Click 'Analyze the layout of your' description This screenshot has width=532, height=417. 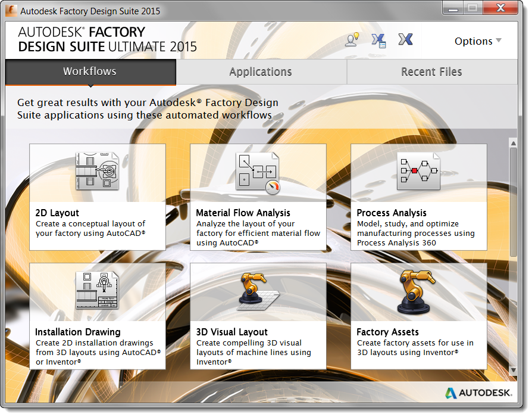(x=258, y=234)
